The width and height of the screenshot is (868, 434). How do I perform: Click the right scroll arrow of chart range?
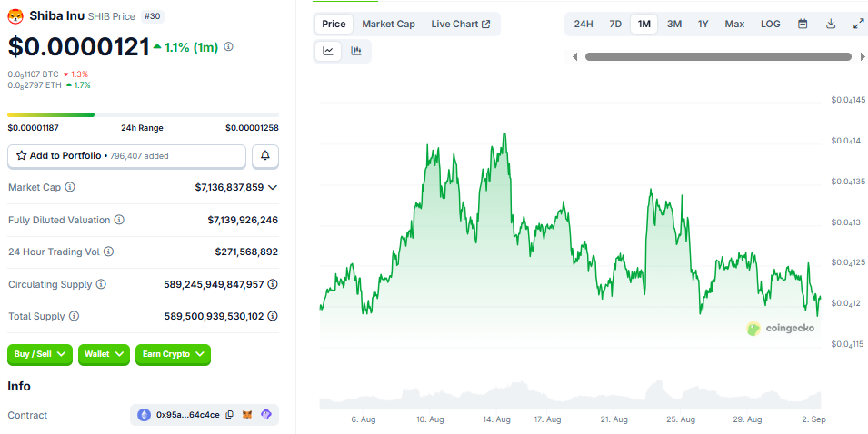pos(863,56)
